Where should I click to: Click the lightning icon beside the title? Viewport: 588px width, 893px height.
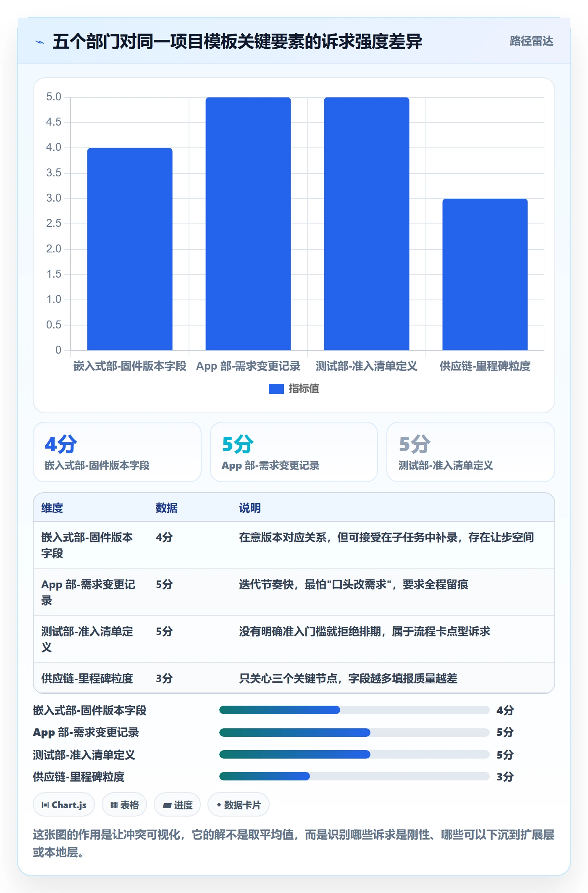40,42
